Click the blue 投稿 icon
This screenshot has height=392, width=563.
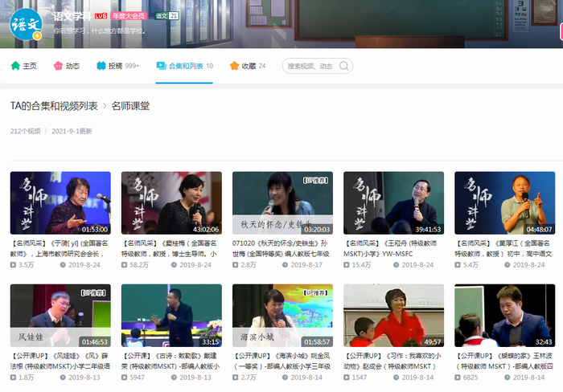(101, 66)
